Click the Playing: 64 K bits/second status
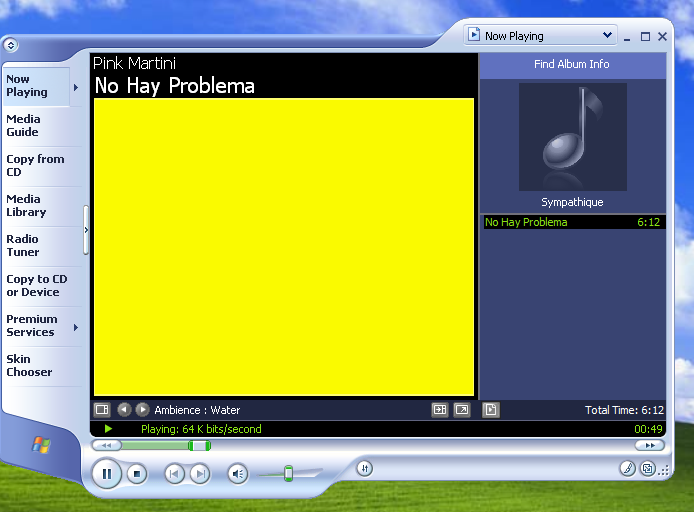This screenshot has height=512, width=694. click(x=201, y=429)
